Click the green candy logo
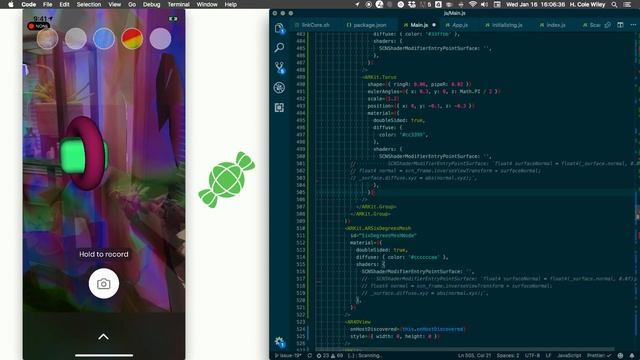640x360 pixels. (x=227, y=180)
